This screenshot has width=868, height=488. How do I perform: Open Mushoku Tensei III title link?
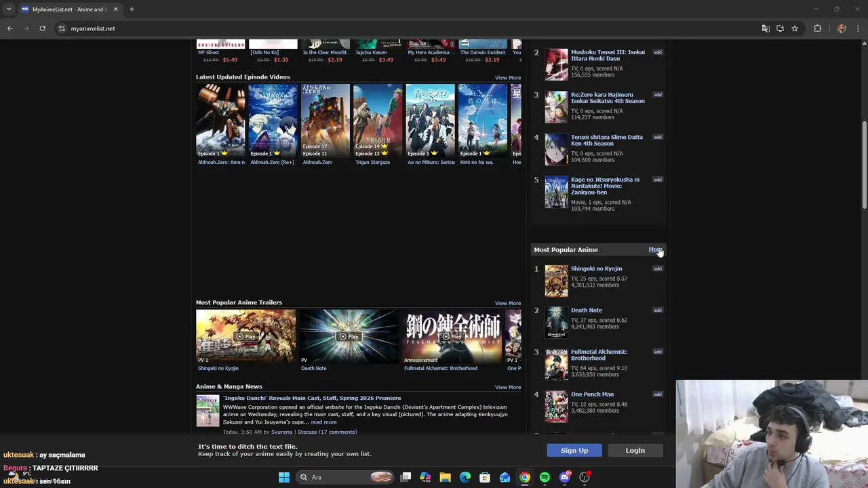click(608, 56)
